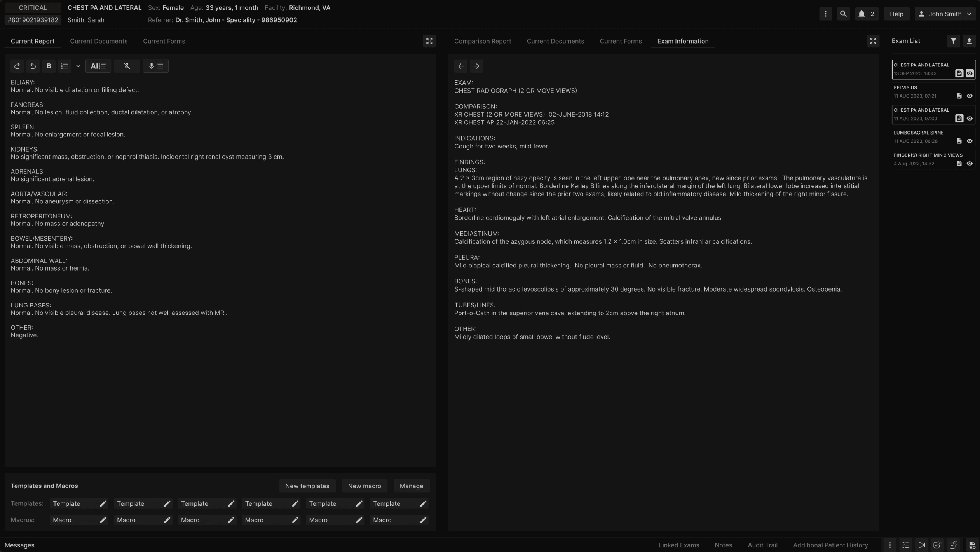Click the redo arrow in report toolbar

[x=17, y=66]
